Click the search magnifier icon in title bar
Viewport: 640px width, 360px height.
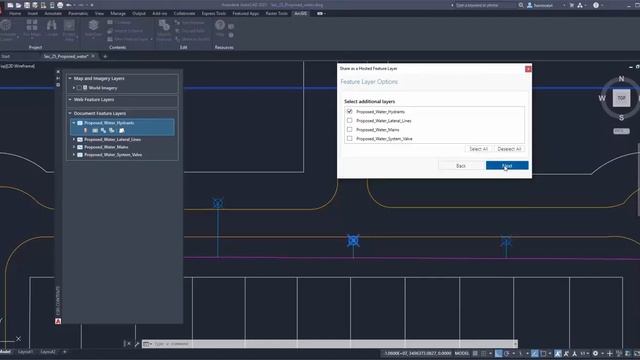[521, 5]
